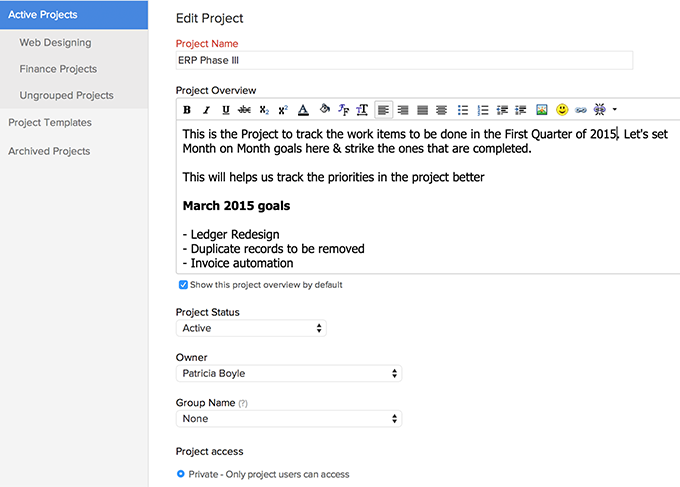This screenshot has width=680, height=487.
Task: Click the underline formatting icon
Action: [x=225, y=109]
